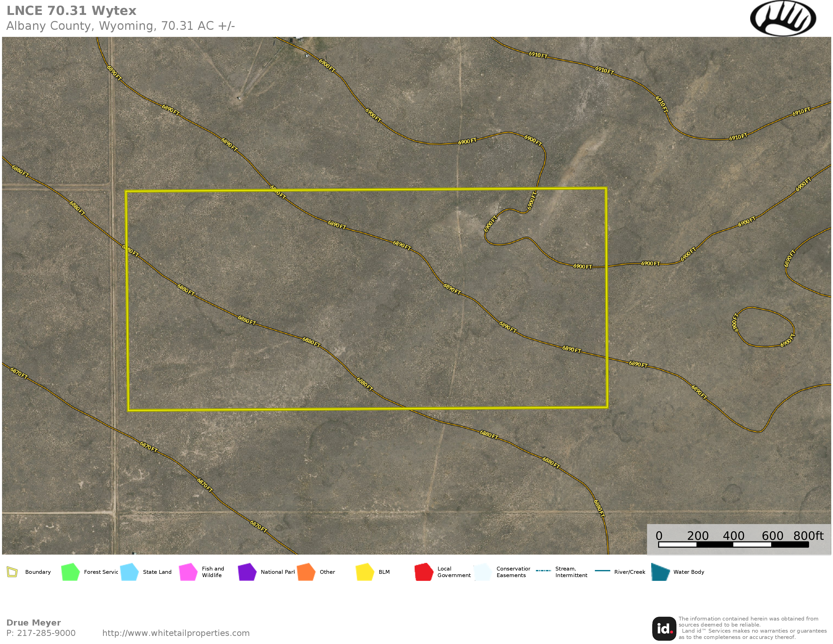This screenshot has width=833, height=644.
Task: Open the whitetailproperties.com website link
Action: (176, 633)
